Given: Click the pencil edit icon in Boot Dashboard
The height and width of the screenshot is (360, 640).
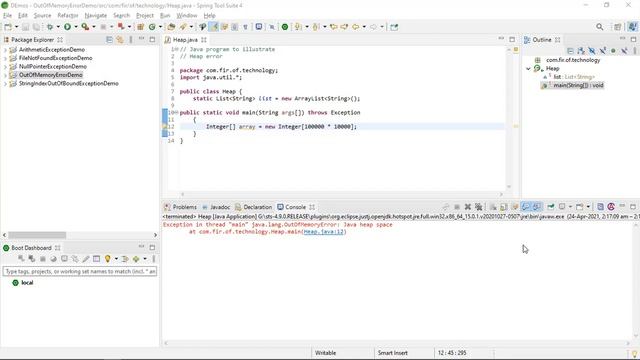Looking at the screenshot, I should coord(86,259).
